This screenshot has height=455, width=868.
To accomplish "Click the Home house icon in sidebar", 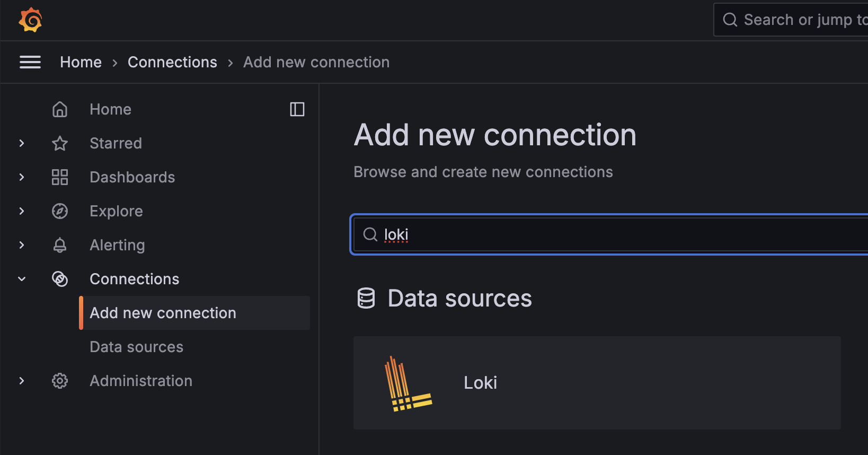I will pos(60,109).
